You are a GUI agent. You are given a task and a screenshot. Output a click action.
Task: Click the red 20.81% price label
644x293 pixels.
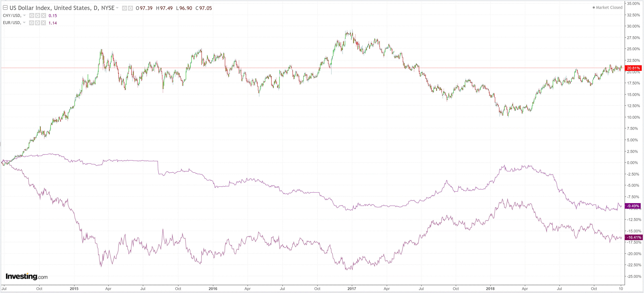pos(633,68)
